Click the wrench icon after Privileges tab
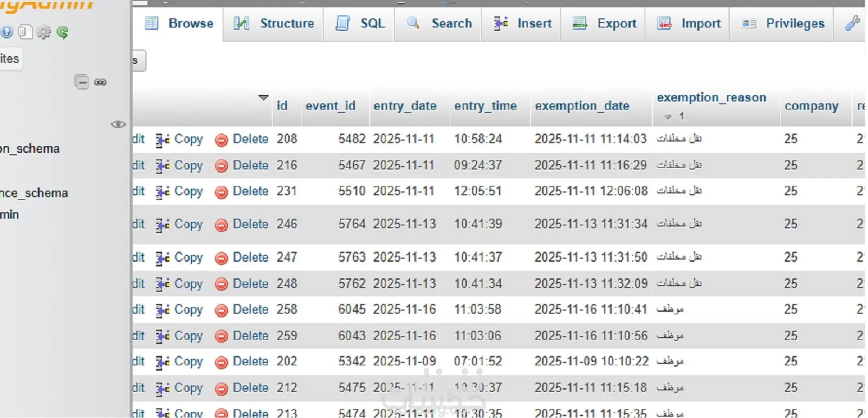 [x=852, y=23]
